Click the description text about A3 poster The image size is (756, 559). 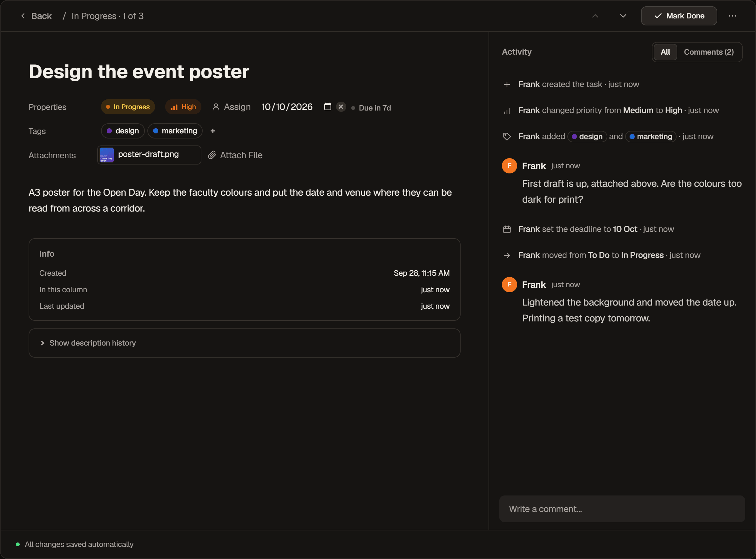pyautogui.click(x=240, y=200)
